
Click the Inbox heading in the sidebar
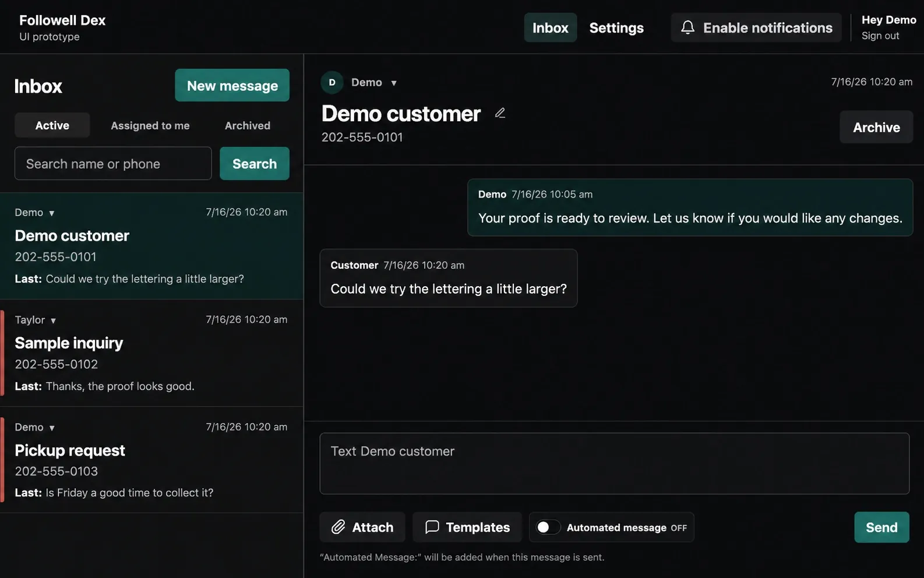(x=38, y=86)
